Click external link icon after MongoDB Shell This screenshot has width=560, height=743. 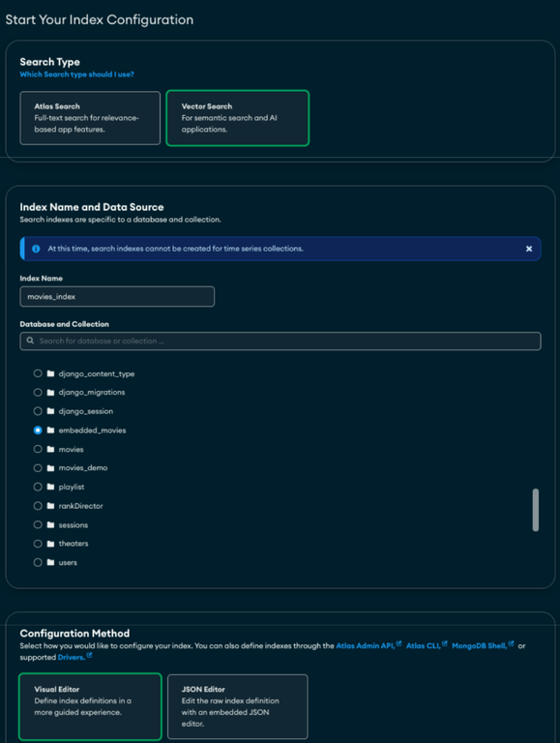[x=511, y=643]
